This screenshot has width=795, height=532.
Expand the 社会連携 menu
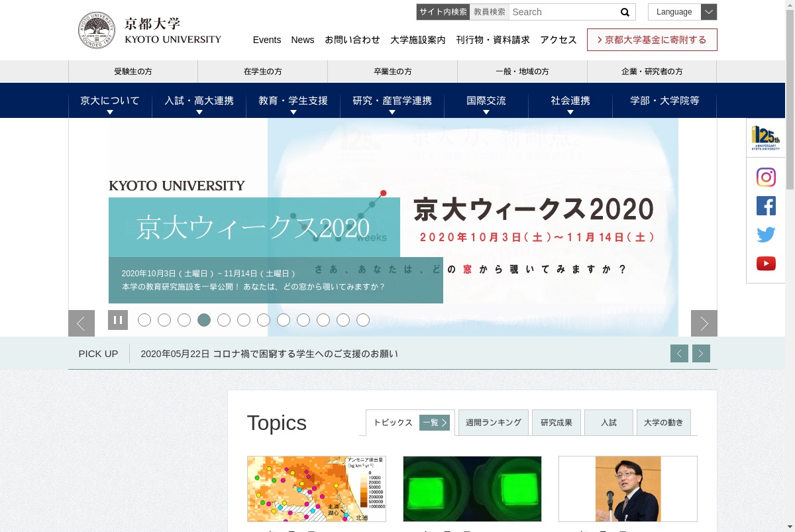pyautogui.click(x=570, y=101)
